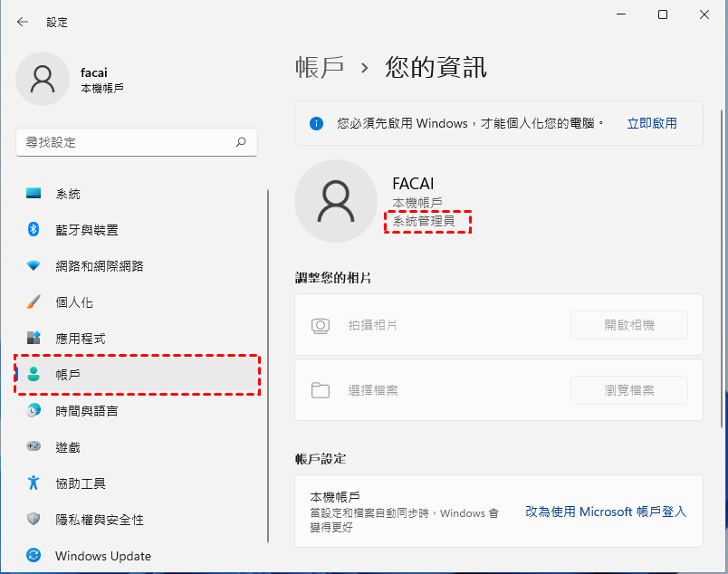
Task: Click the 調整您的相片 section heading
Action: 333,278
